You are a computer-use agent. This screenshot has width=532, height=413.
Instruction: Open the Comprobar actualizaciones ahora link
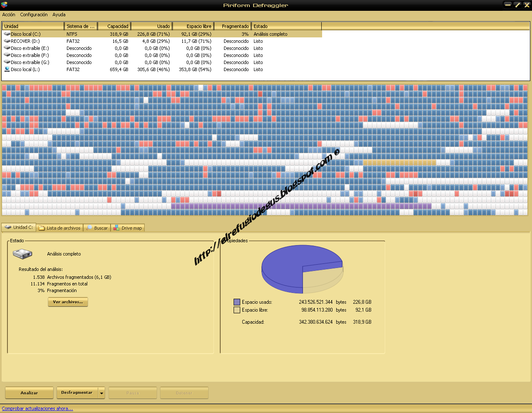point(37,408)
